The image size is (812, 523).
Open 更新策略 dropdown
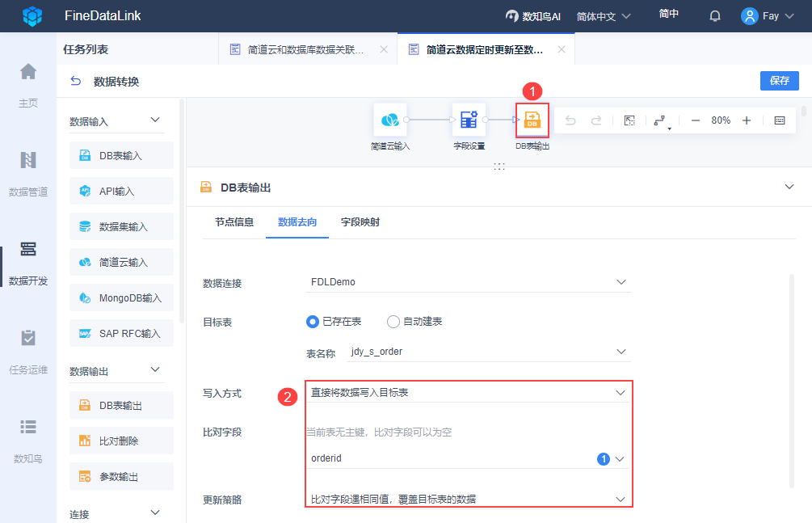coord(468,500)
